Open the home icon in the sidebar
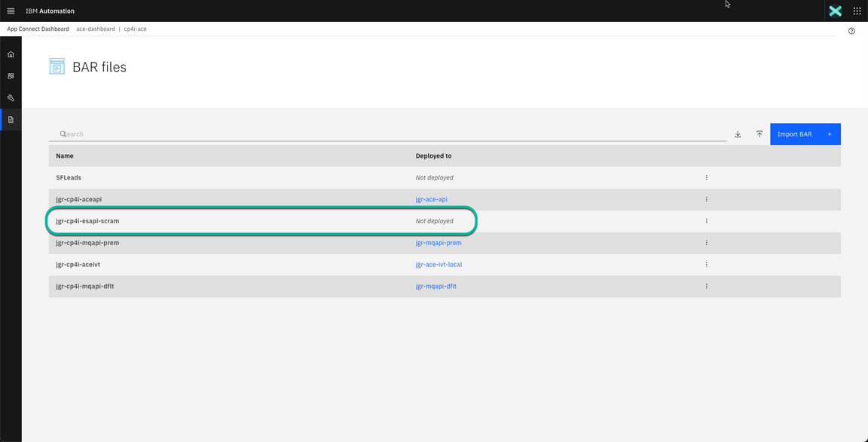The height and width of the screenshot is (442, 868). (11, 54)
